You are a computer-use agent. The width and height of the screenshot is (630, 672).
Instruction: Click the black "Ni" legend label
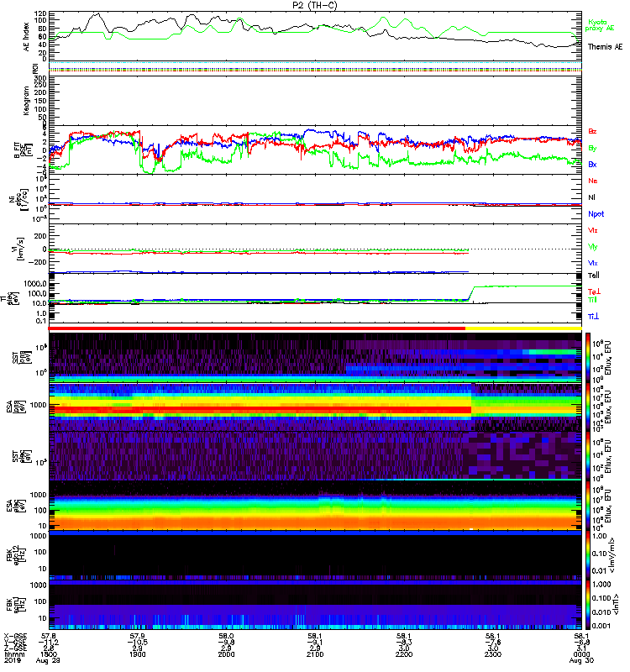tap(591, 197)
